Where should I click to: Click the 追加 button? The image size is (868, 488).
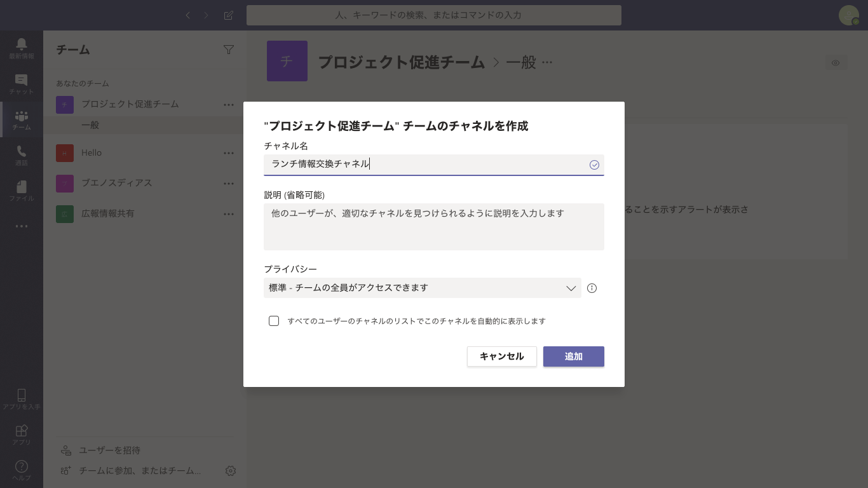click(573, 356)
